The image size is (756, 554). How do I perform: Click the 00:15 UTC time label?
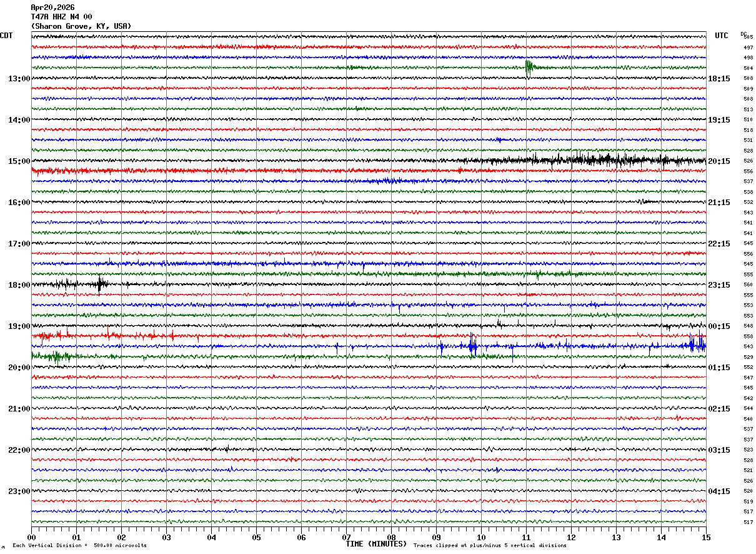719,326
